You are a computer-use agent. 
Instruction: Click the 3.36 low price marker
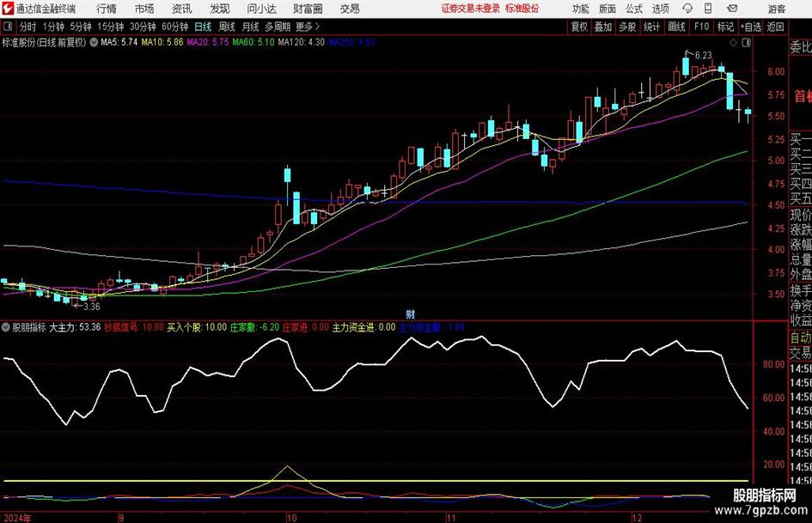click(92, 307)
